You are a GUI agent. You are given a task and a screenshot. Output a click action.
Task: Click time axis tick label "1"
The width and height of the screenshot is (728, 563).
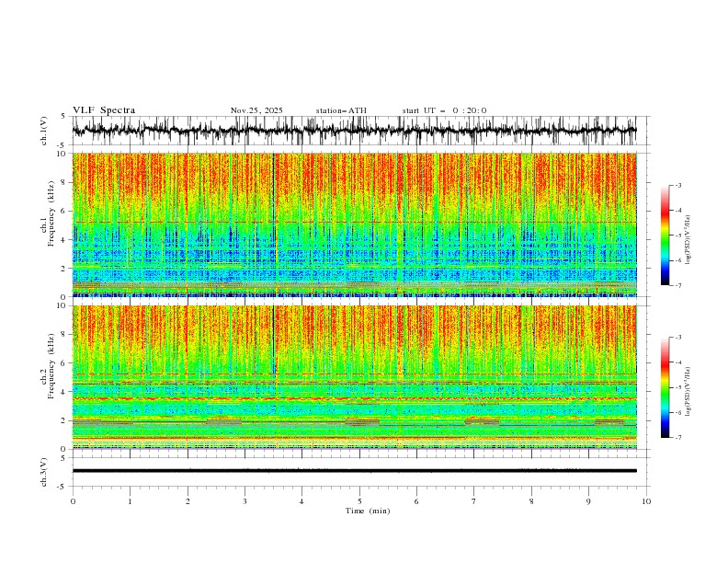click(x=130, y=501)
